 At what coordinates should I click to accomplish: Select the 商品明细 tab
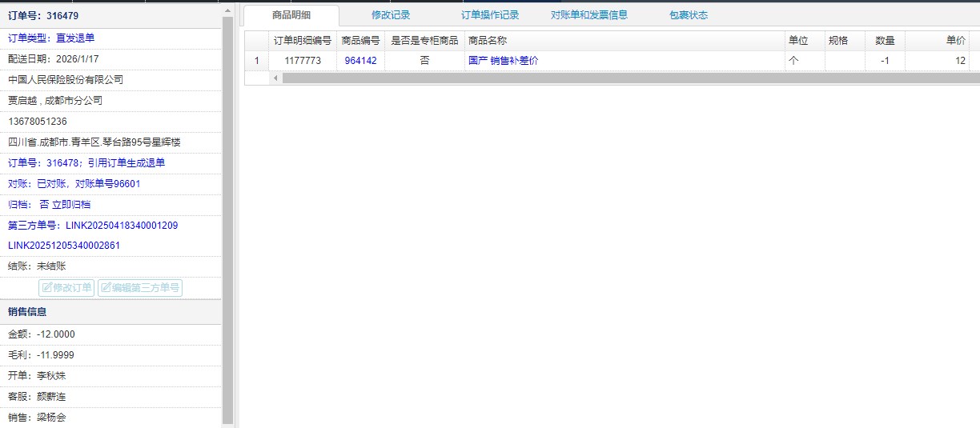point(291,15)
